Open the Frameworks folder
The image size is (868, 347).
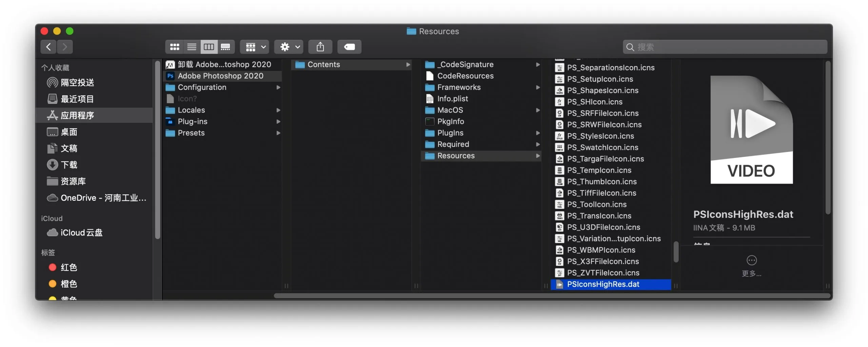click(x=481, y=87)
